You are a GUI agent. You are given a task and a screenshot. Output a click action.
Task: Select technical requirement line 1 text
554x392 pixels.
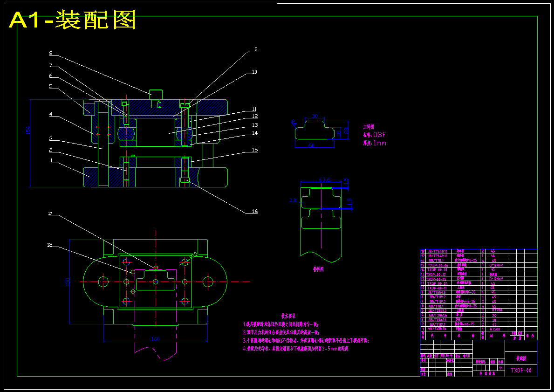(x=281, y=324)
